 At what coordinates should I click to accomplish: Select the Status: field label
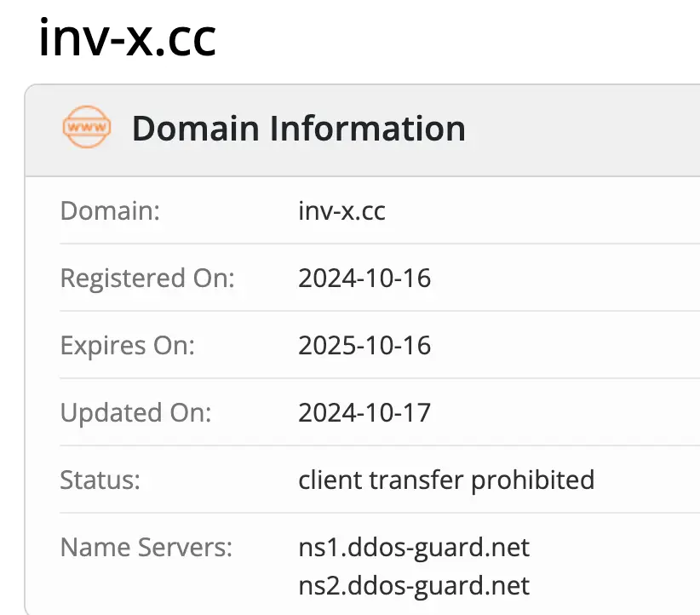(100, 480)
